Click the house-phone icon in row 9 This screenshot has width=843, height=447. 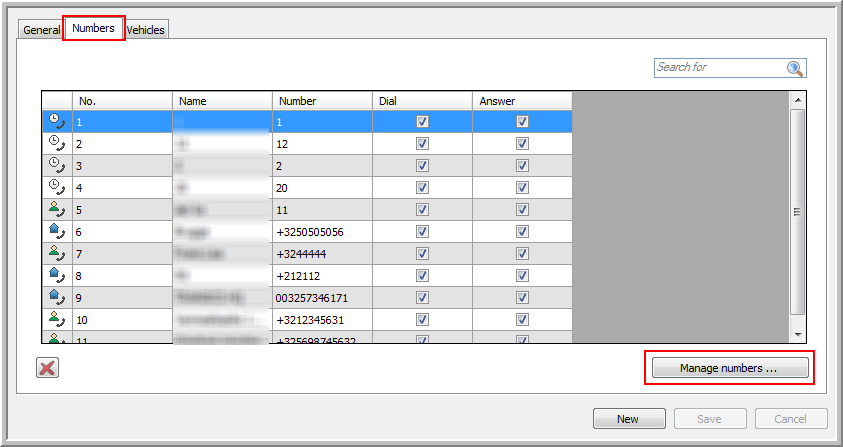[x=56, y=297]
